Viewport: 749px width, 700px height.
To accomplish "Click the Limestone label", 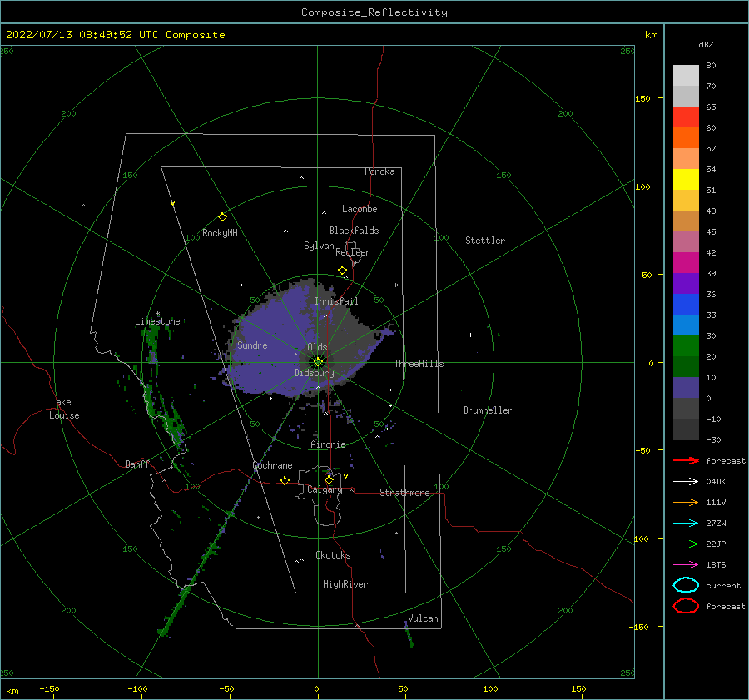I will [x=157, y=321].
